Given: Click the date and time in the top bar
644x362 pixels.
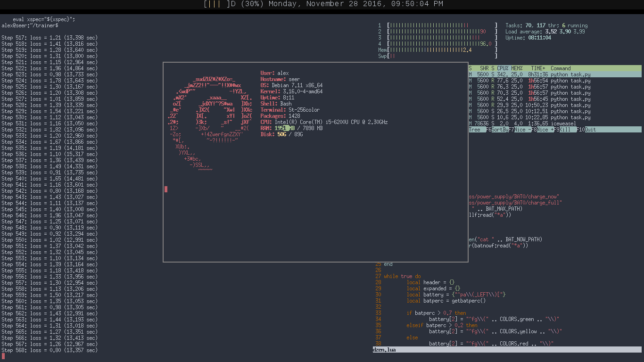Looking at the screenshot, I should click(x=357, y=4).
